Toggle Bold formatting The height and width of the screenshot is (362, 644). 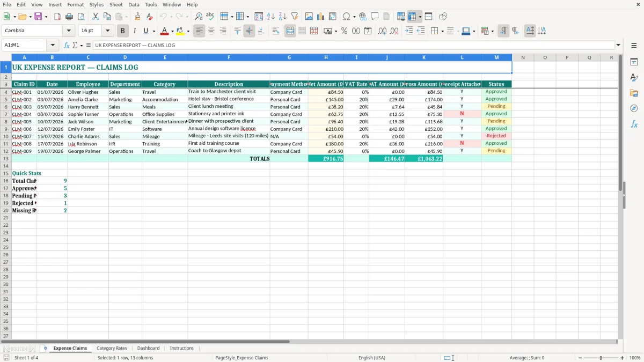pyautogui.click(x=122, y=31)
